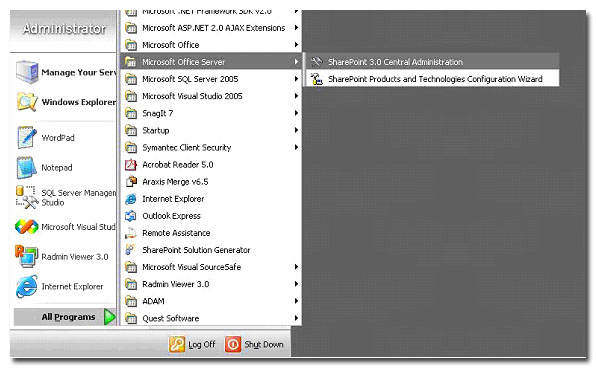The height and width of the screenshot is (368, 596).
Task: Expand the Quest Software submenu arrow
Action: coord(296,318)
